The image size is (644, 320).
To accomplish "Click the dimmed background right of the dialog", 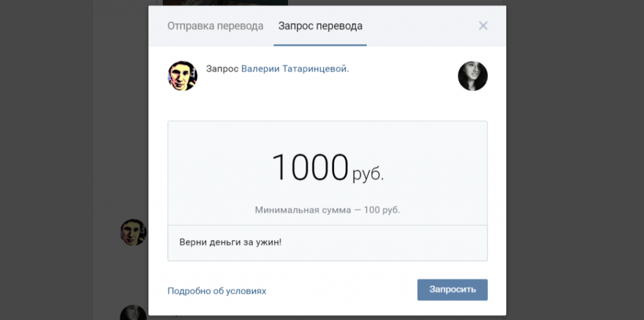I will pos(572,157).
